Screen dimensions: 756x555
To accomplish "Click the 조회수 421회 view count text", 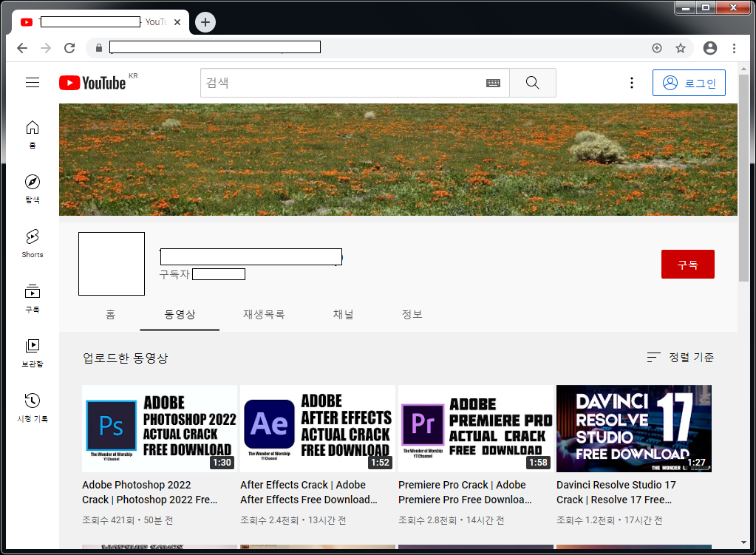I will click(x=108, y=520).
